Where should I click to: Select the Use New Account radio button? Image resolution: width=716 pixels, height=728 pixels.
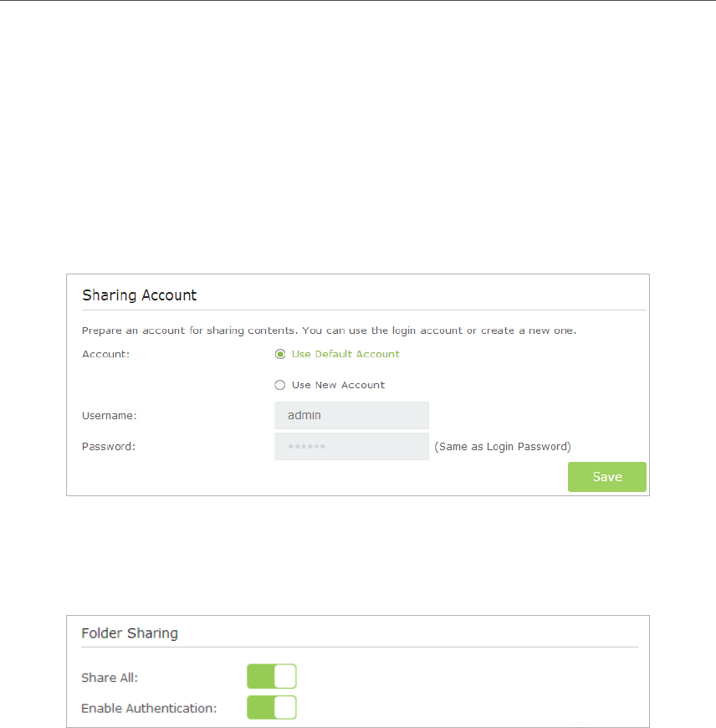(280, 385)
